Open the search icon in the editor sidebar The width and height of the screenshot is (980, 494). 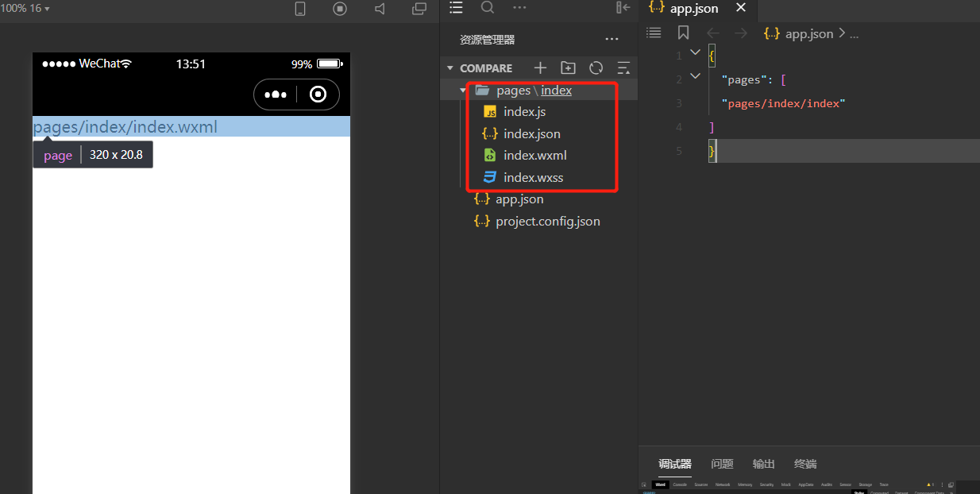pyautogui.click(x=488, y=7)
